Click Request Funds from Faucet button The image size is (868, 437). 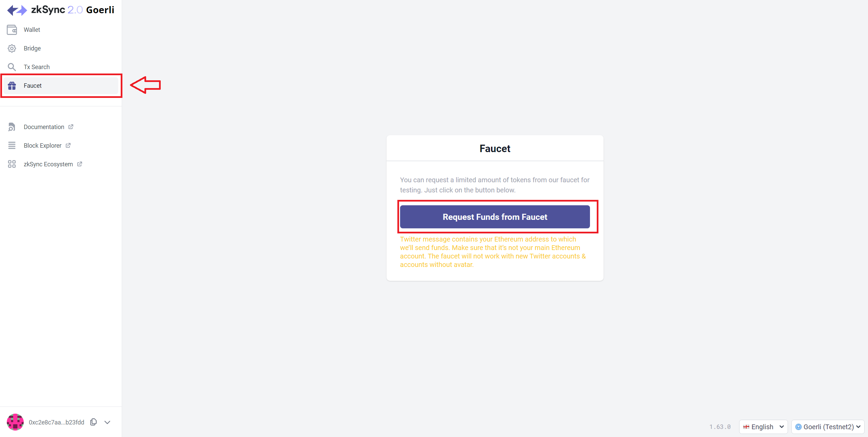[495, 217]
